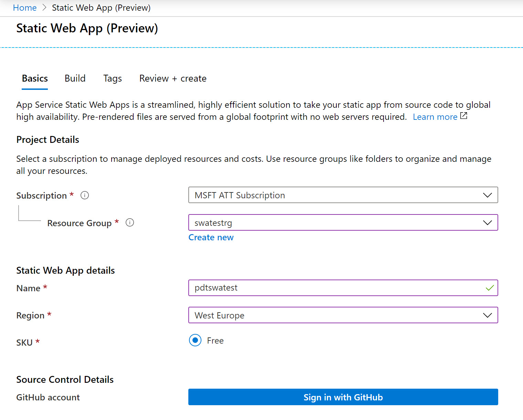Navigate to Home in breadcrumb
The height and width of the screenshot is (420, 523).
click(25, 8)
